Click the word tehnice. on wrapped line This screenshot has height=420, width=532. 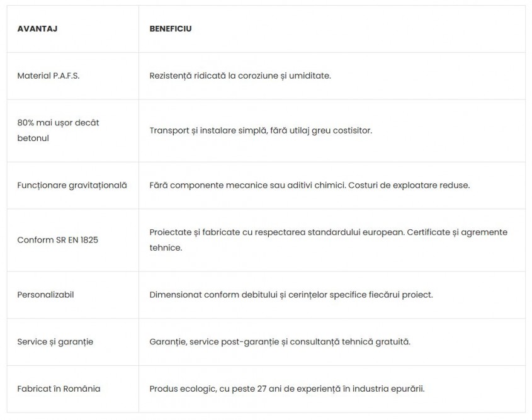coord(166,248)
